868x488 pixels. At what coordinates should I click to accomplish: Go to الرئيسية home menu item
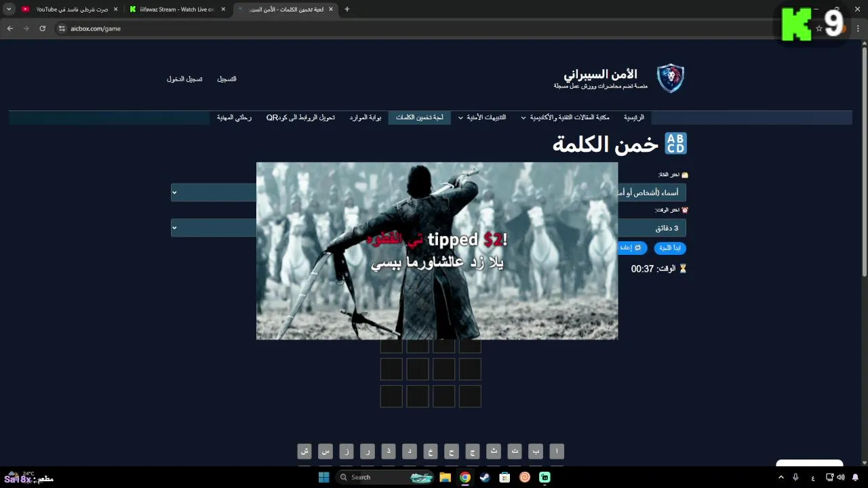click(634, 118)
